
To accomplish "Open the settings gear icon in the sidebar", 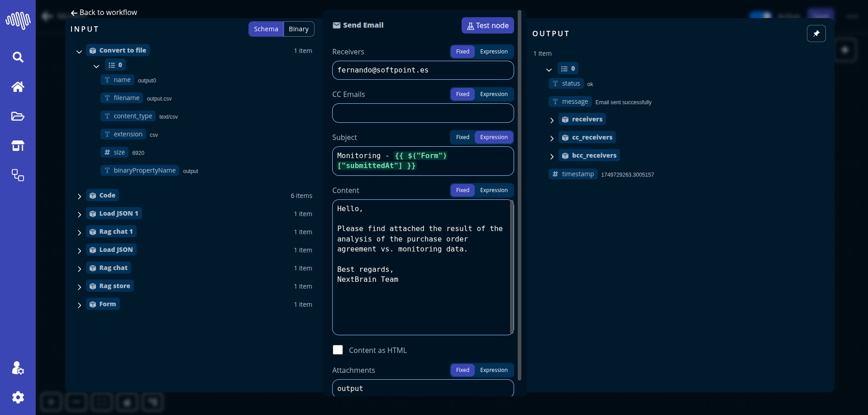I will (x=18, y=397).
